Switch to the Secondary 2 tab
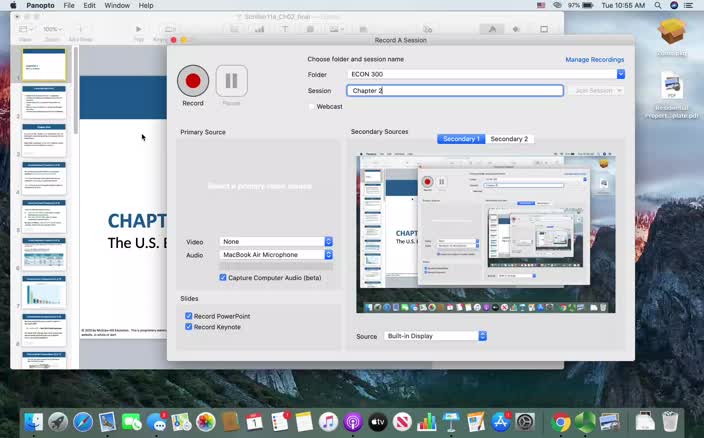The height and width of the screenshot is (438, 704). point(509,139)
